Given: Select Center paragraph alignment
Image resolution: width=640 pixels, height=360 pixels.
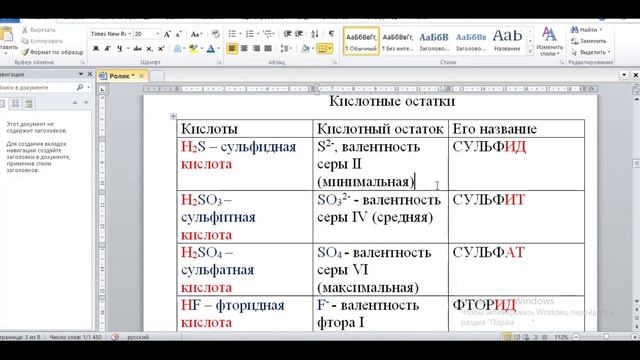Looking at the screenshot, I should pyautogui.click(x=244, y=49).
